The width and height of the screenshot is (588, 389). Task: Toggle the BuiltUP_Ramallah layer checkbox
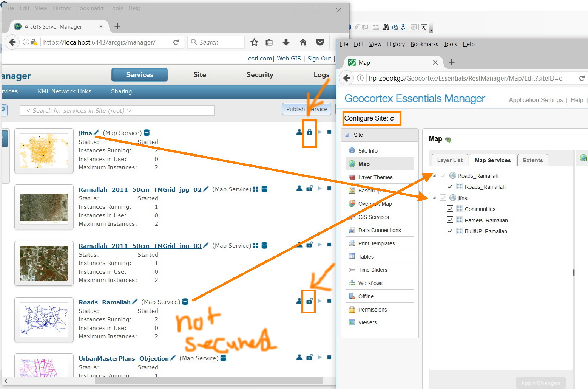pos(450,231)
